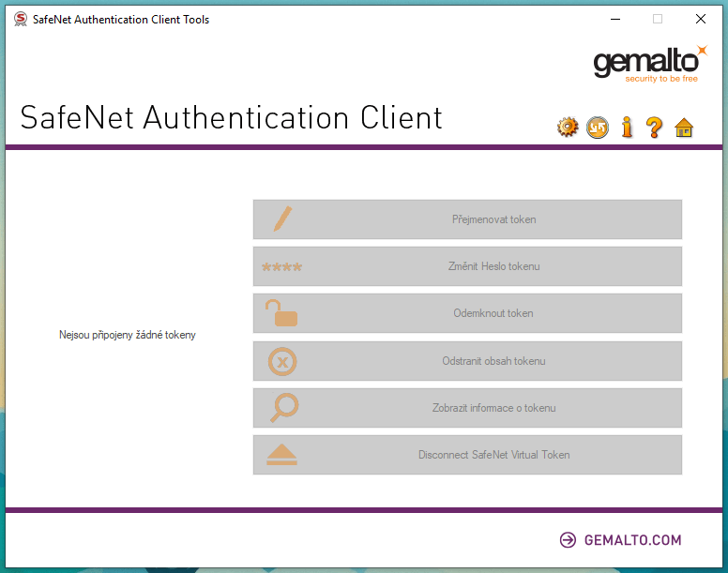Viewport: 728px width, 573px height.
Task: Click the circled X delete content icon
Action: tap(282, 361)
